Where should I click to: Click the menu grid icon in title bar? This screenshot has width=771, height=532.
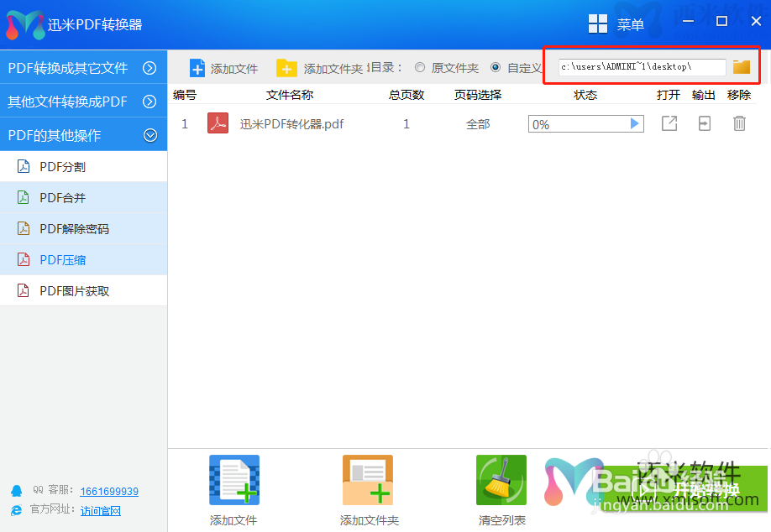pyautogui.click(x=598, y=23)
